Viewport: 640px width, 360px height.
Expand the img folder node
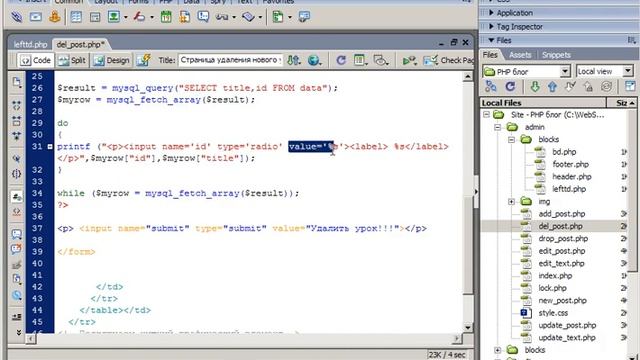pyautogui.click(x=511, y=202)
